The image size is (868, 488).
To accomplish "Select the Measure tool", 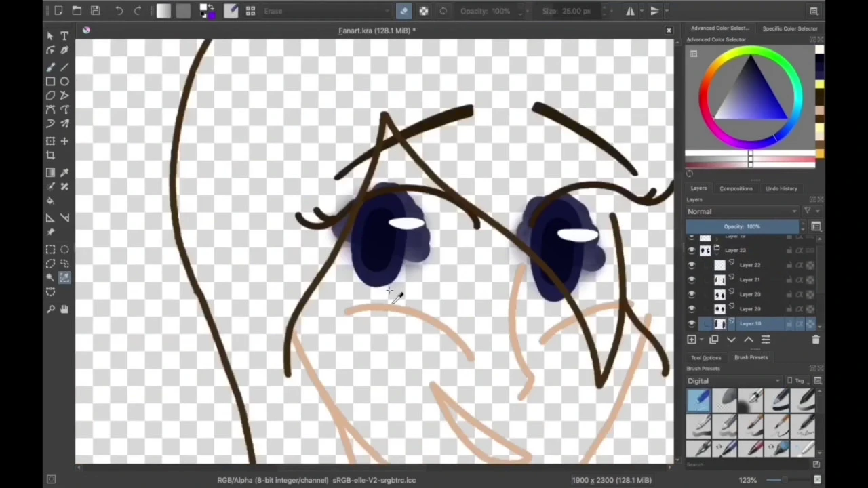I will click(64, 218).
